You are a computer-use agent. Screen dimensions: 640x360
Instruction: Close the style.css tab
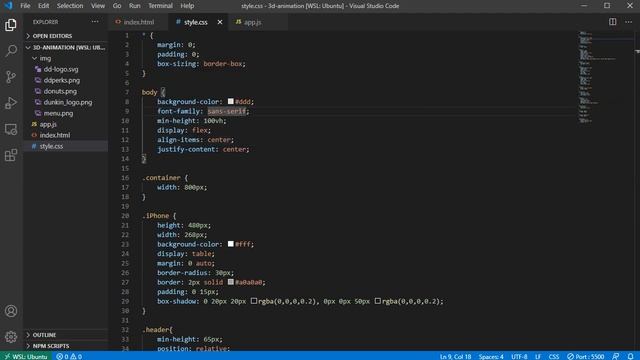pyautogui.click(x=220, y=22)
